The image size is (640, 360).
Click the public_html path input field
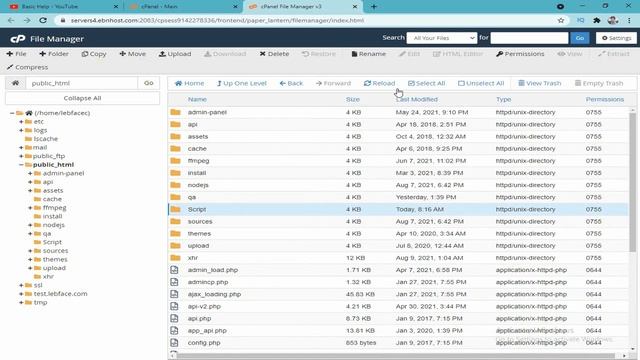pos(82,83)
